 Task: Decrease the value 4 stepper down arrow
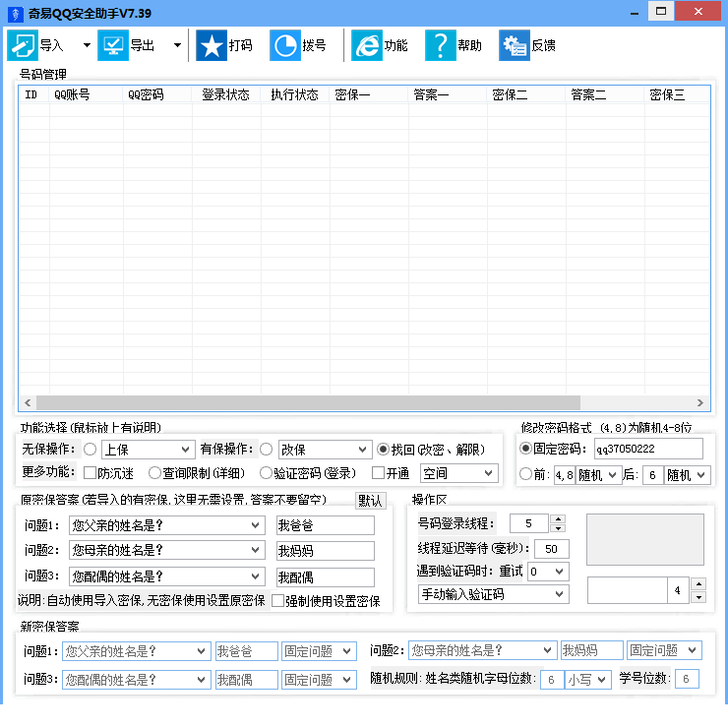coord(698,597)
